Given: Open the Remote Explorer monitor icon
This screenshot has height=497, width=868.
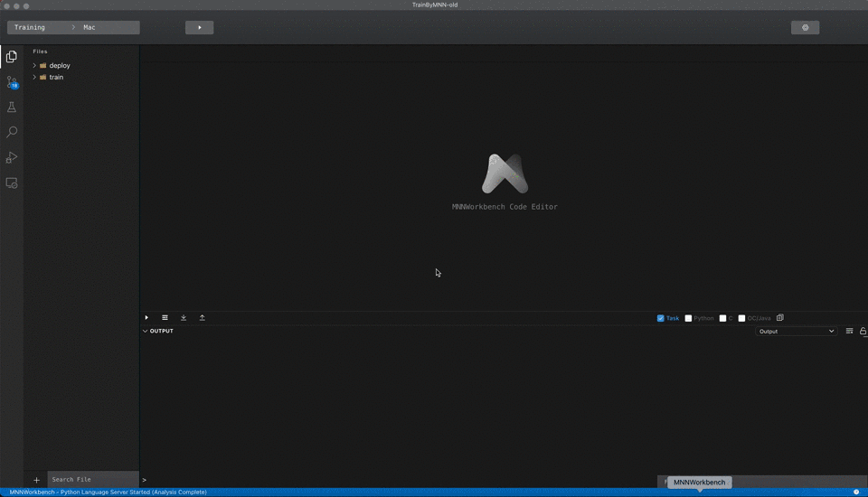Looking at the screenshot, I should click(x=11, y=183).
